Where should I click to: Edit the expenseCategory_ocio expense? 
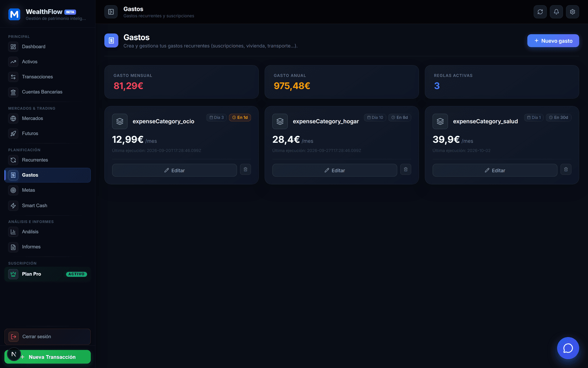175,170
